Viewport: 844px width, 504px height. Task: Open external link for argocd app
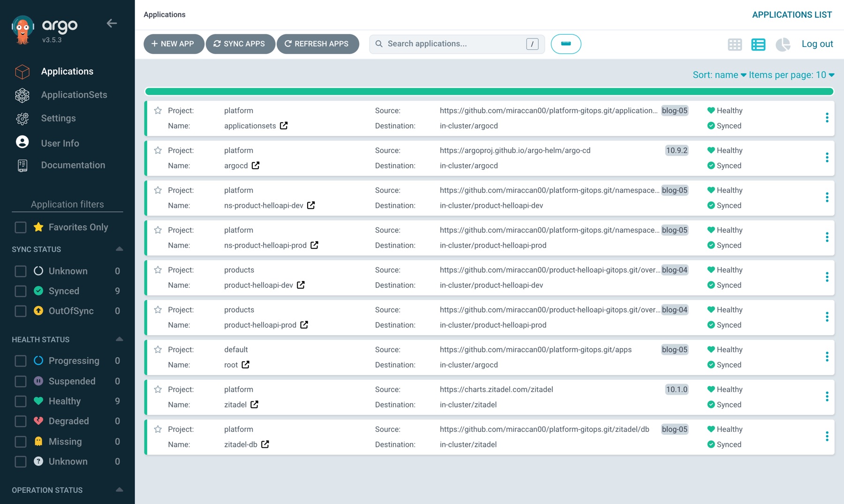(x=256, y=165)
